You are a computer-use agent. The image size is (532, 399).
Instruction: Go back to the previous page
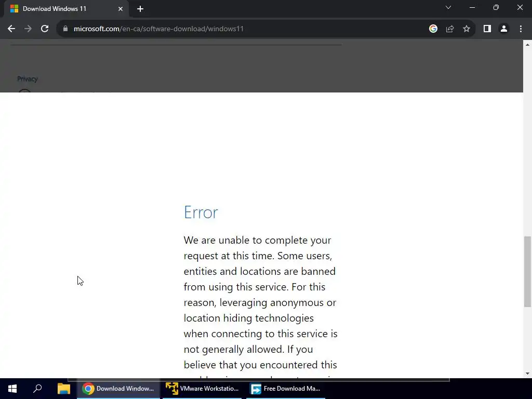coord(11,29)
